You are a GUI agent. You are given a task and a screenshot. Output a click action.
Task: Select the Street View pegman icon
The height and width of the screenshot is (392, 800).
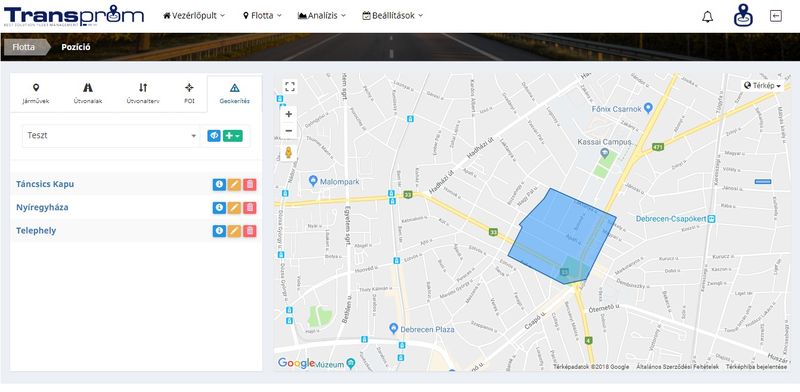pyautogui.click(x=289, y=153)
